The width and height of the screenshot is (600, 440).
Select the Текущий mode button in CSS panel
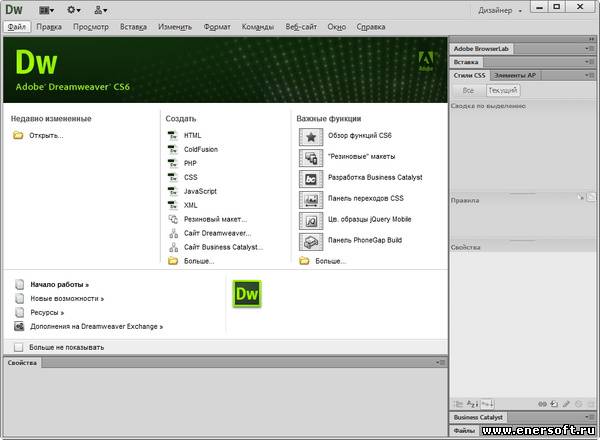coord(503,90)
